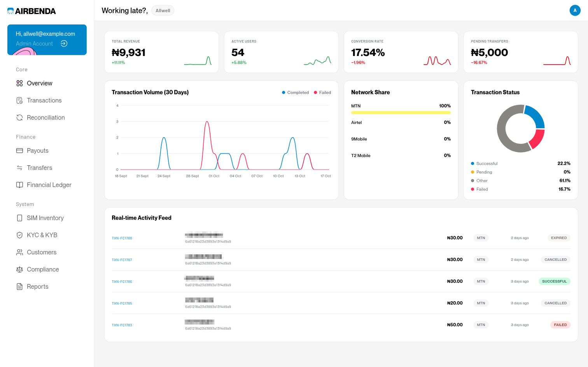The width and height of the screenshot is (588, 367).
Task: Click the Admin Account link
Action: [x=34, y=44]
